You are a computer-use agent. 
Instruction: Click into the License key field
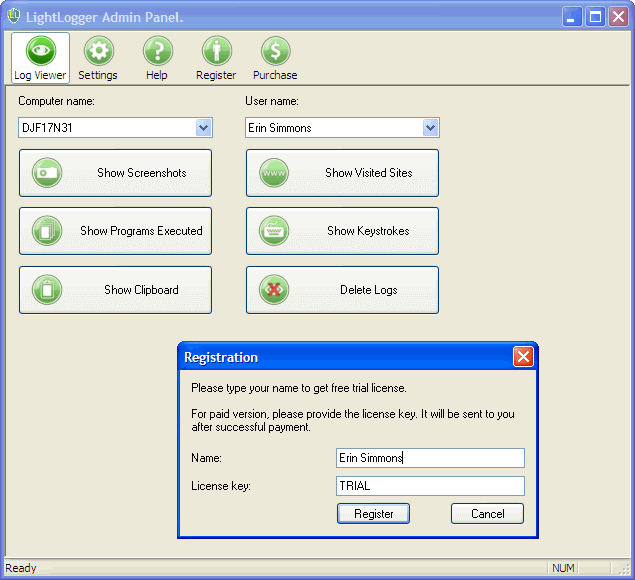pyautogui.click(x=430, y=486)
